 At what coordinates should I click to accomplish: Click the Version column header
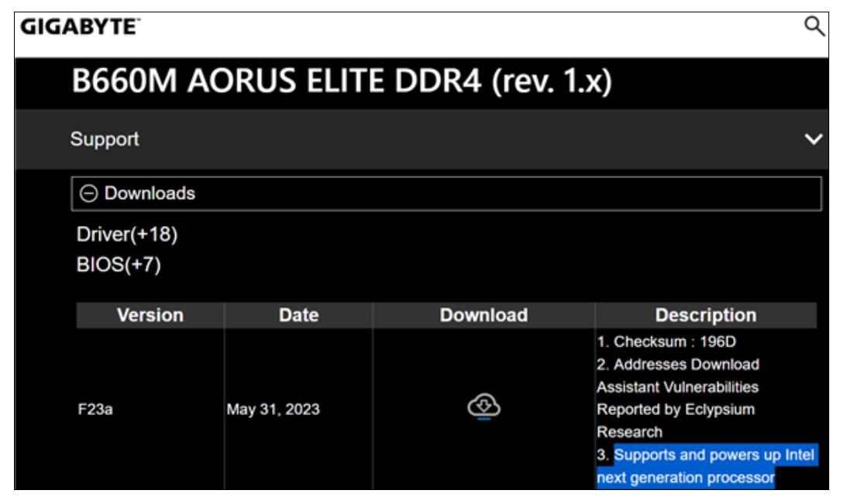coord(150,315)
